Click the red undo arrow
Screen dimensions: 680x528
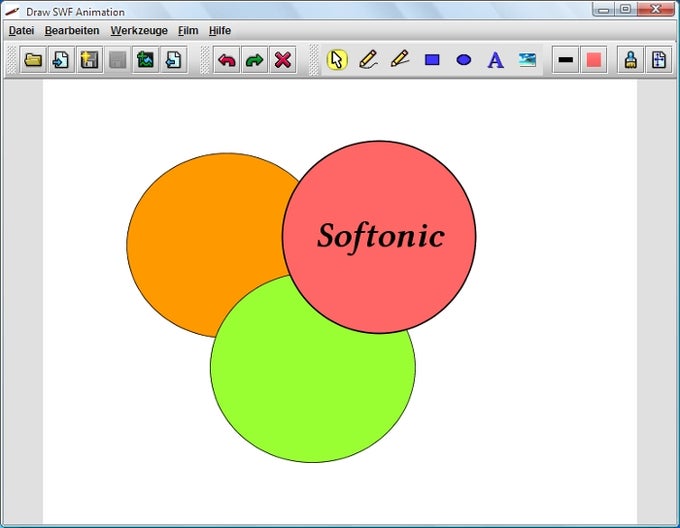click(227, 60)
